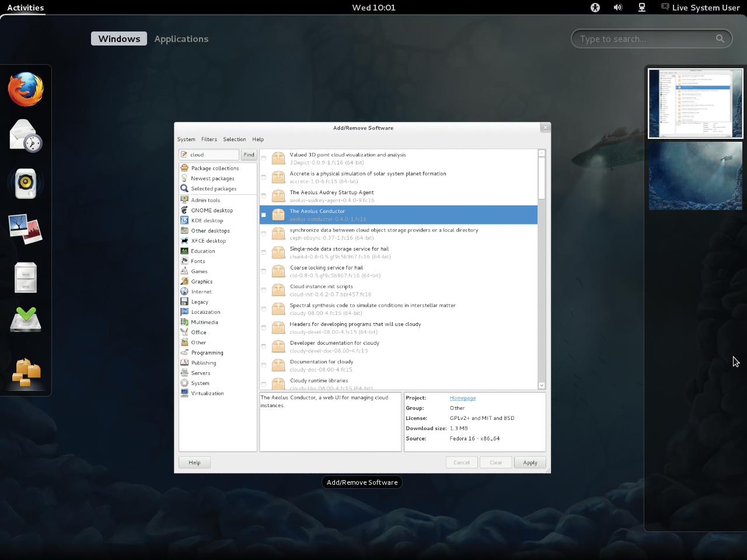Screen dimensions: 747x560
Task: Open the Newest packages view
Action: pos(212,178)
